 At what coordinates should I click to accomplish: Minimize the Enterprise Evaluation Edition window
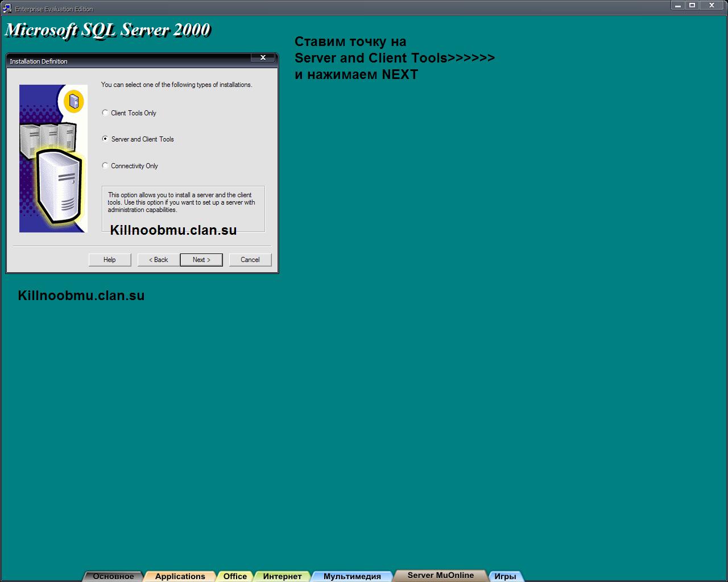(x=678, y=5)
